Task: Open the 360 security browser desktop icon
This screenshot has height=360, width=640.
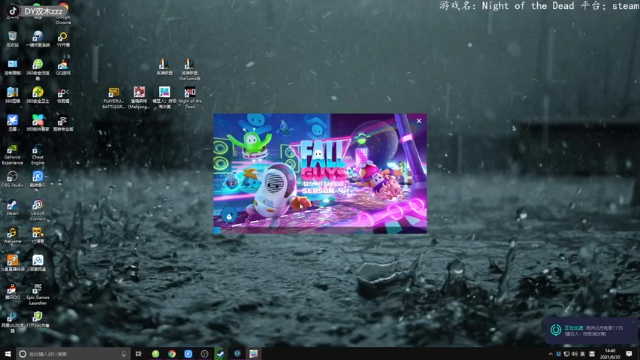Action: [38, 69]
